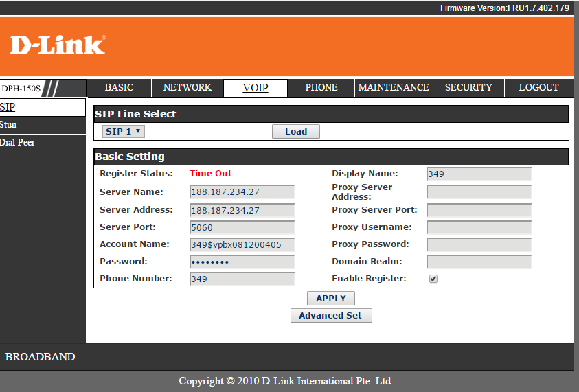Go to the PHONE tab
Viewport: 579px width, 392px height.
pos(321,88)
